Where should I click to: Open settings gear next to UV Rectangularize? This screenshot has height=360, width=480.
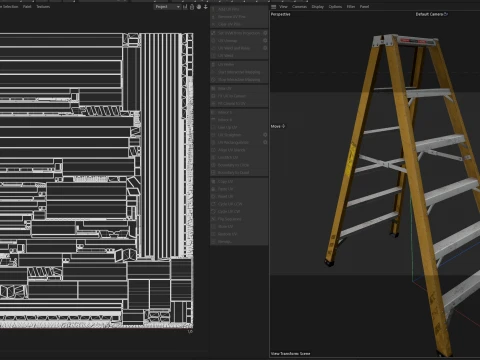(x=265, y=142)
